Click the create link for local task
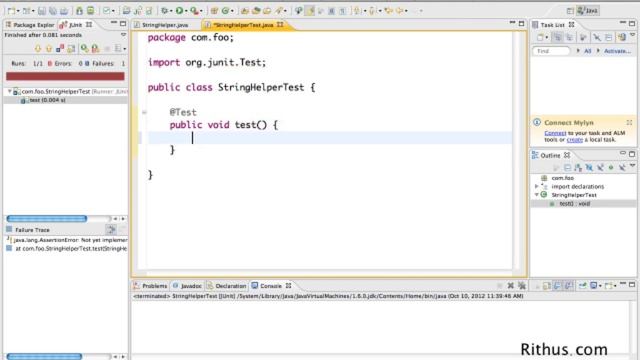This screenshot has height=360, width=640. coord(574,140)
